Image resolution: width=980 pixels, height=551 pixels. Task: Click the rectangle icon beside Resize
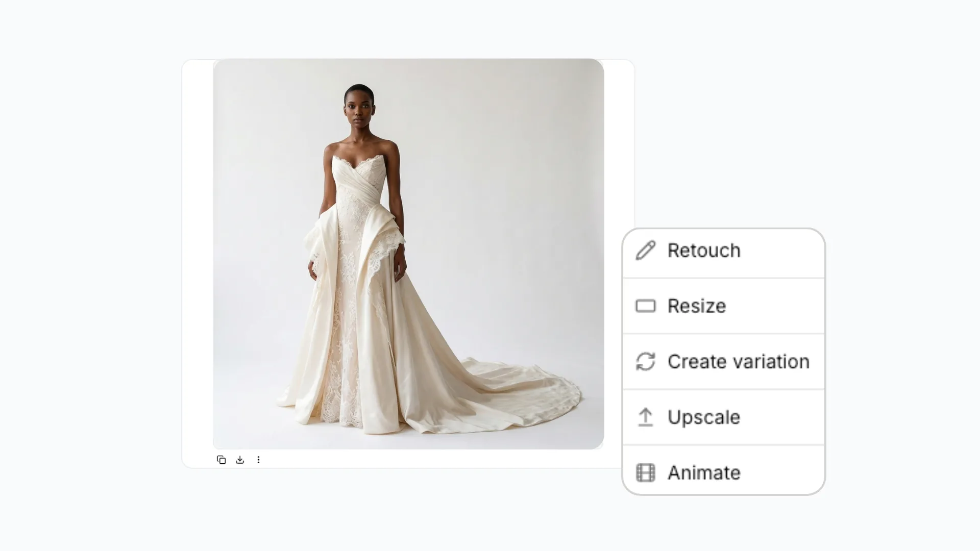click(645, 306)
